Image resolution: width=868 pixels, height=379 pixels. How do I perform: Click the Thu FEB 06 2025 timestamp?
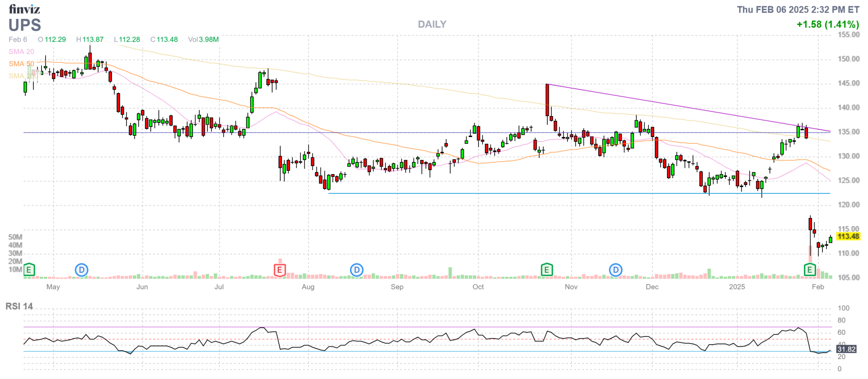[x=798, y=9]
